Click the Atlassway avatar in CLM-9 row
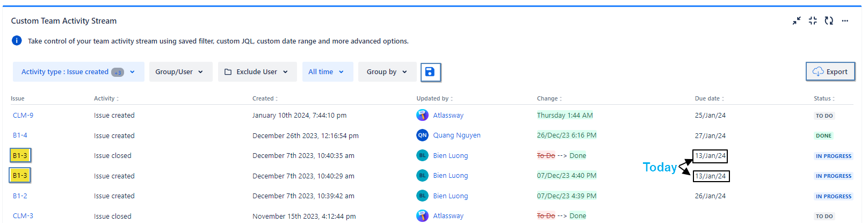868x223 pixels. coord(422,115)
